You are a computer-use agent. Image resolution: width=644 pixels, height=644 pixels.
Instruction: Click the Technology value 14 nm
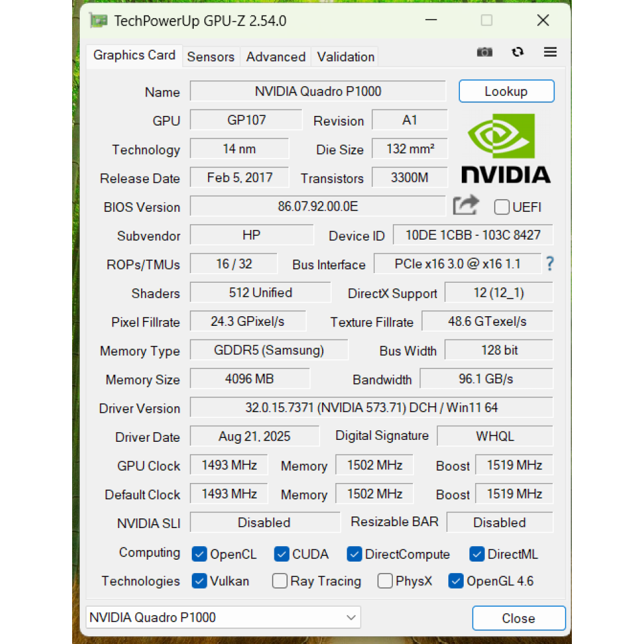240,149
